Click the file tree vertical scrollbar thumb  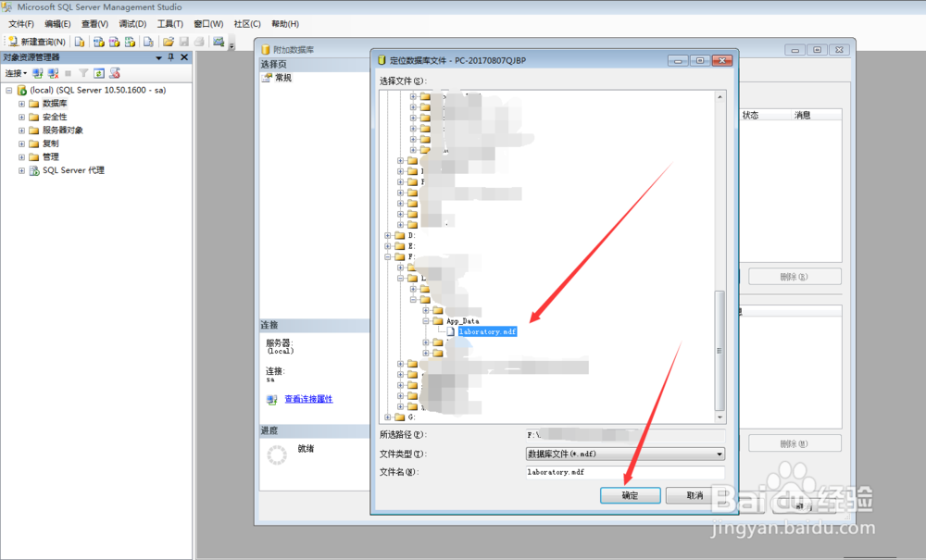(x=720, y=351)
